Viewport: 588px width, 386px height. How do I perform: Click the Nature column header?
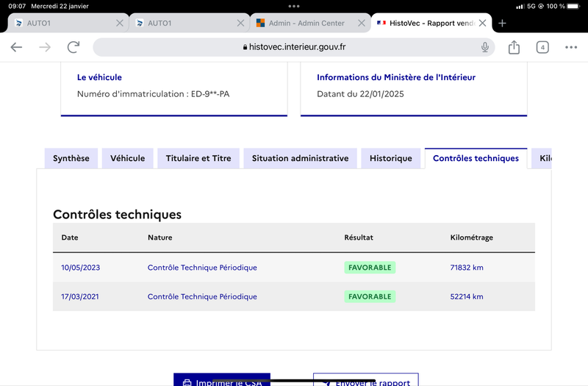click(160, 237)
